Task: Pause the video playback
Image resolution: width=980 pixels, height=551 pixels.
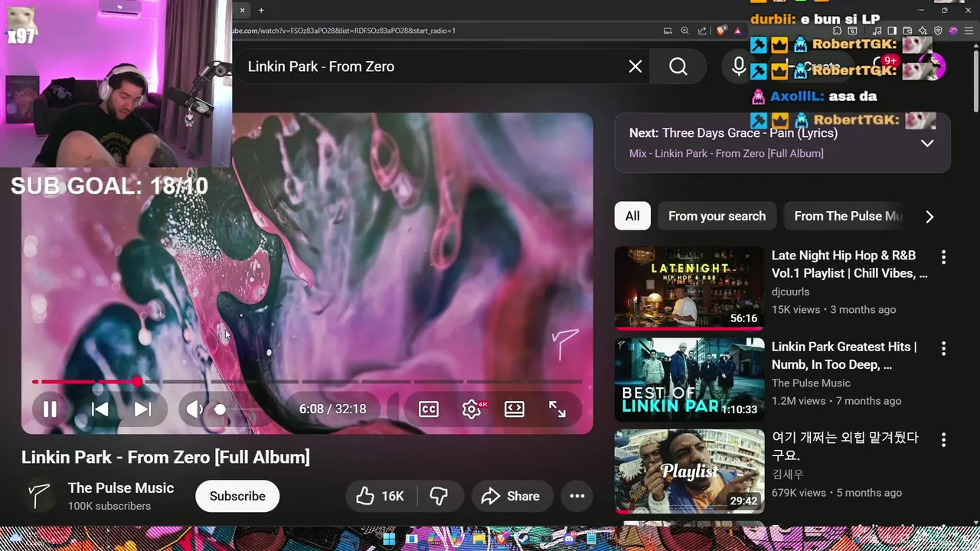Action: [50, 409]
